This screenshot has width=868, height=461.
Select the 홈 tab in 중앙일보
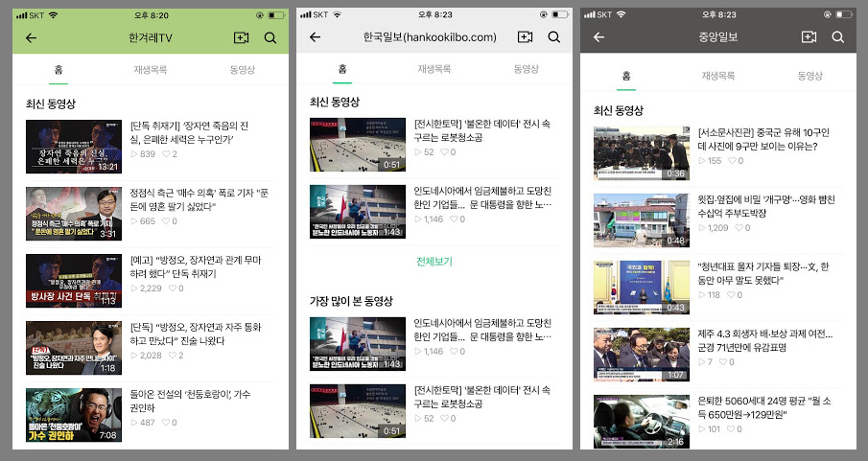pos(626,76)
